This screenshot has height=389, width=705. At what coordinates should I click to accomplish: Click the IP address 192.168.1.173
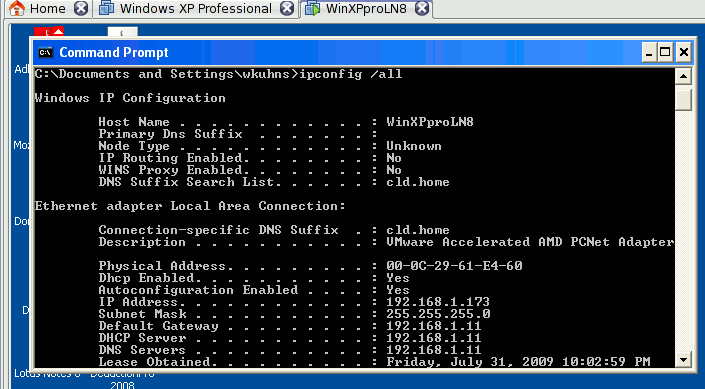437,302
